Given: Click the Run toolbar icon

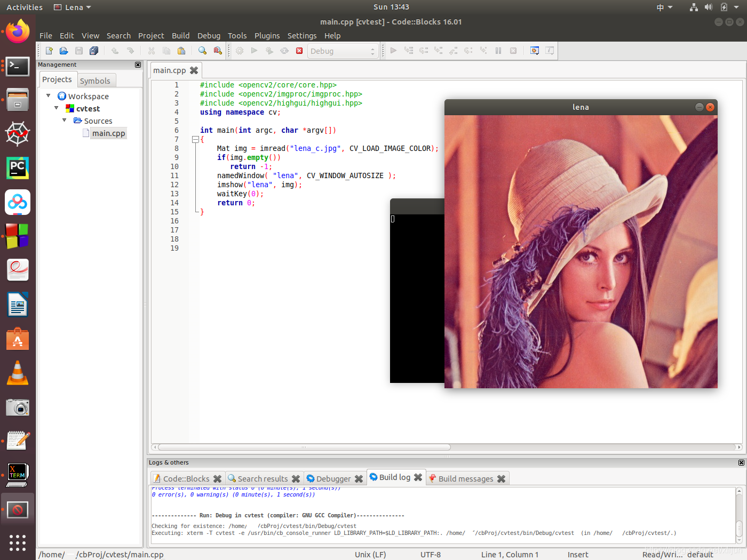Looking at the screenshot, I should [x=255, y=51].
